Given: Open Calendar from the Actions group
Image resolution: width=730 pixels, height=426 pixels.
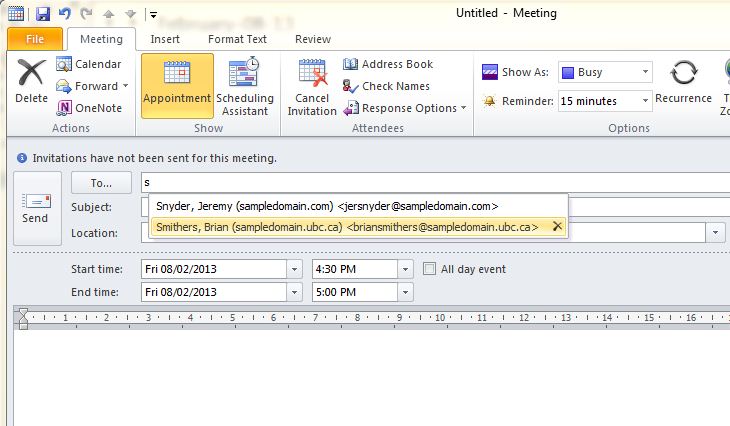Looking at the screenshot, I should 89,64.
